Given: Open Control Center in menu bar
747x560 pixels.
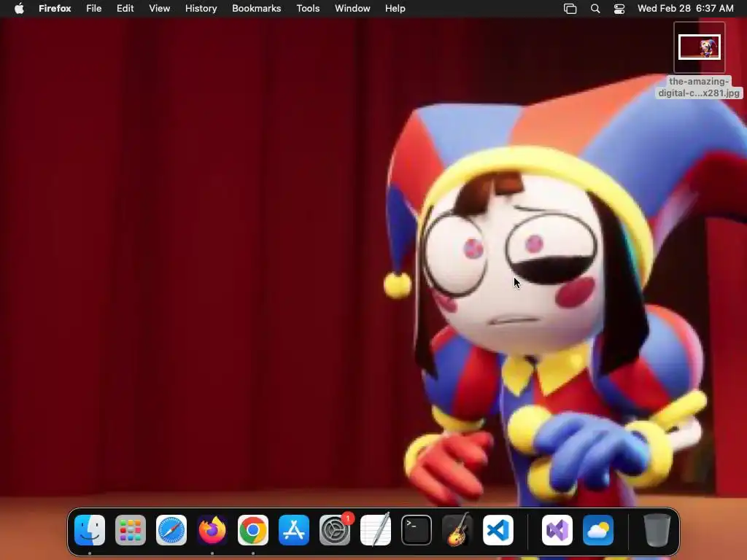Looking at the screenshot, I should [619, 9].
